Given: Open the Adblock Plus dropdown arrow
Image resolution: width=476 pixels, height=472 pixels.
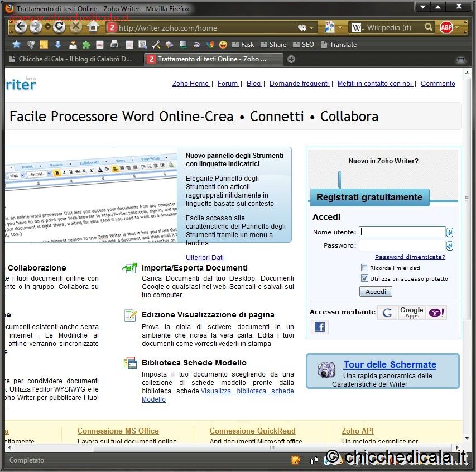Looking at the screenshot, I should (458, 27).
